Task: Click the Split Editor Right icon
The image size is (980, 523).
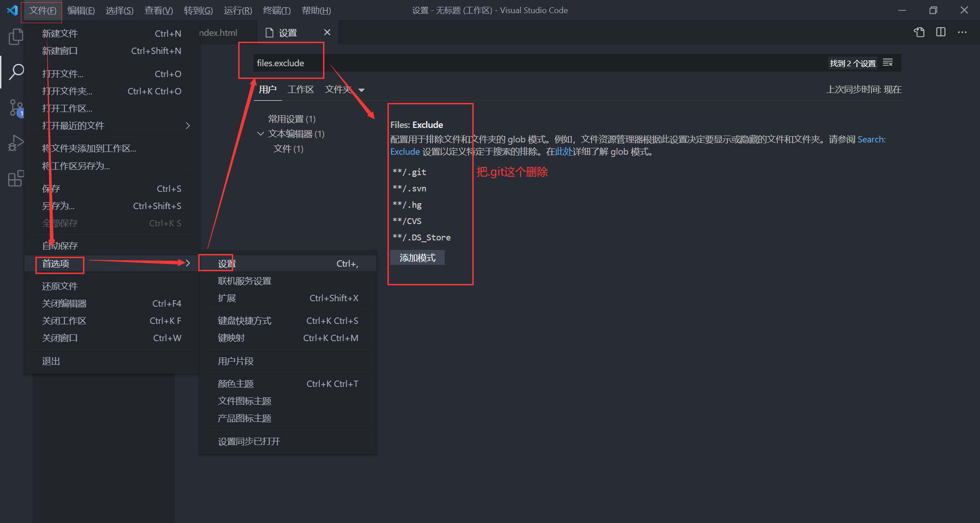Action: point(941,32)
